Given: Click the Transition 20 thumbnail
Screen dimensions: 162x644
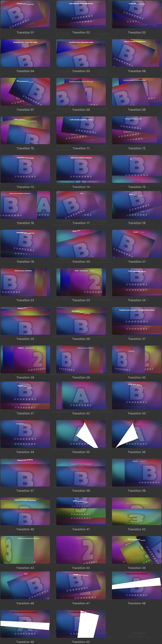Looking at the screenshot, I should point(81,243).
